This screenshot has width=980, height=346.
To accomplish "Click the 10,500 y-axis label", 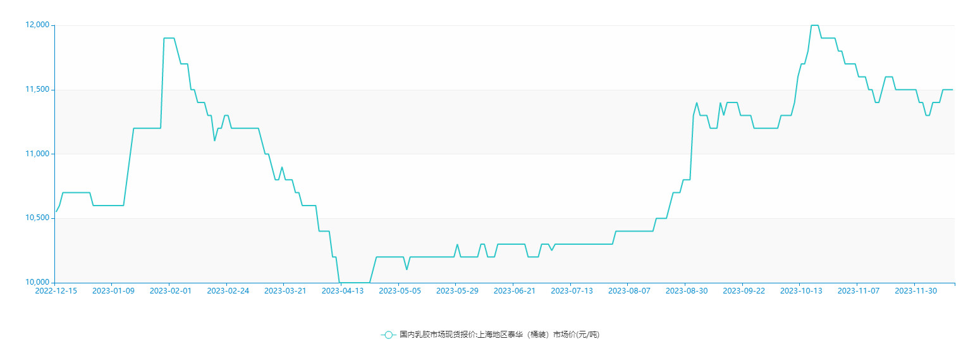I will point(37,218).
